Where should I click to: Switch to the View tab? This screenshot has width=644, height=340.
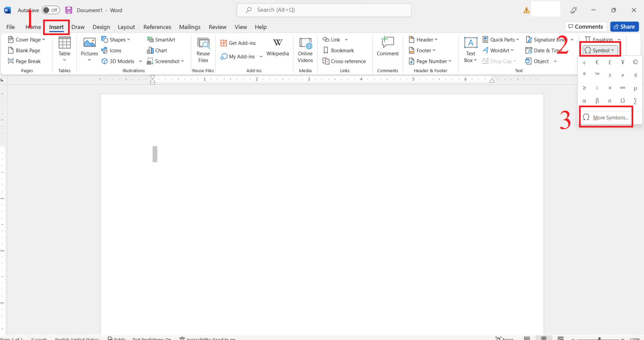(241, 27)
